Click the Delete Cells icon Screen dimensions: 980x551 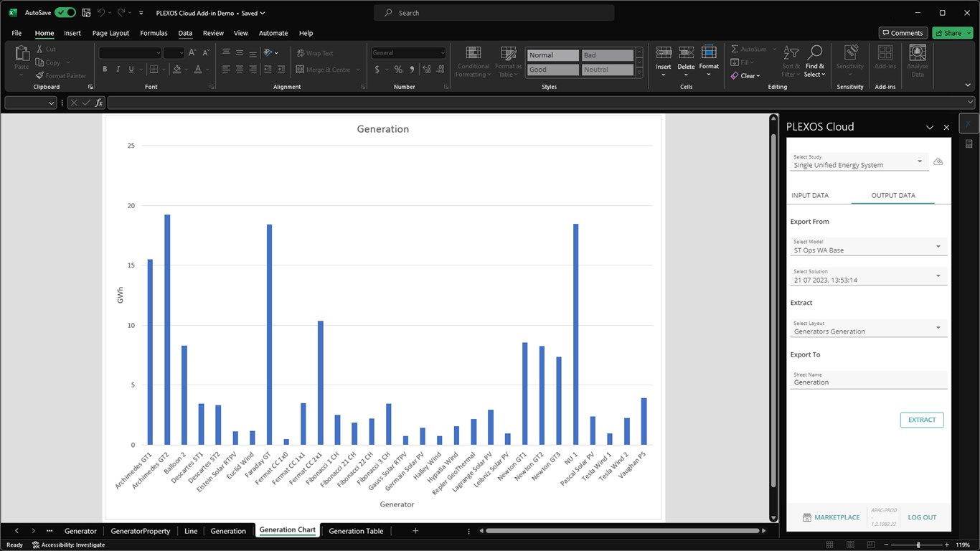[x=687, y=53]
